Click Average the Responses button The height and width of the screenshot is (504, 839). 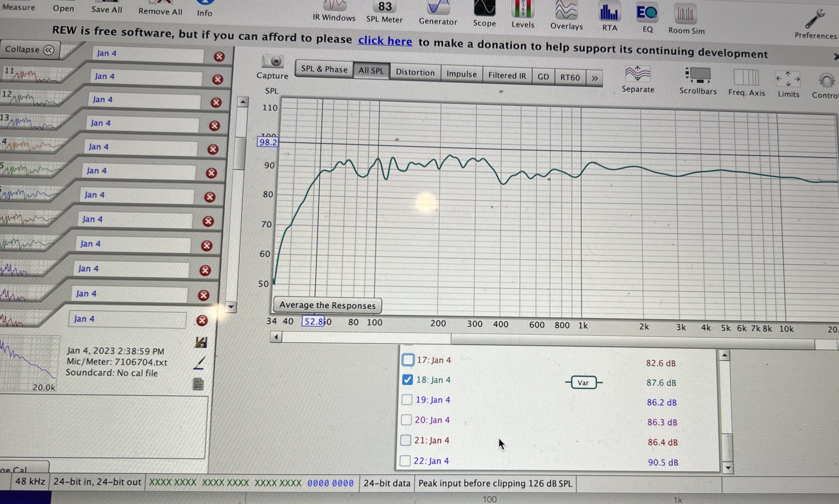(x=327, y=305)
